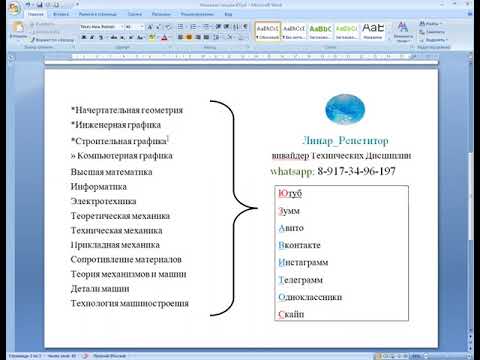This screenshot has width=480, height=360.
Task: Open the View ribbon tab
Action: pyautogui.click(x=228, y=14)
